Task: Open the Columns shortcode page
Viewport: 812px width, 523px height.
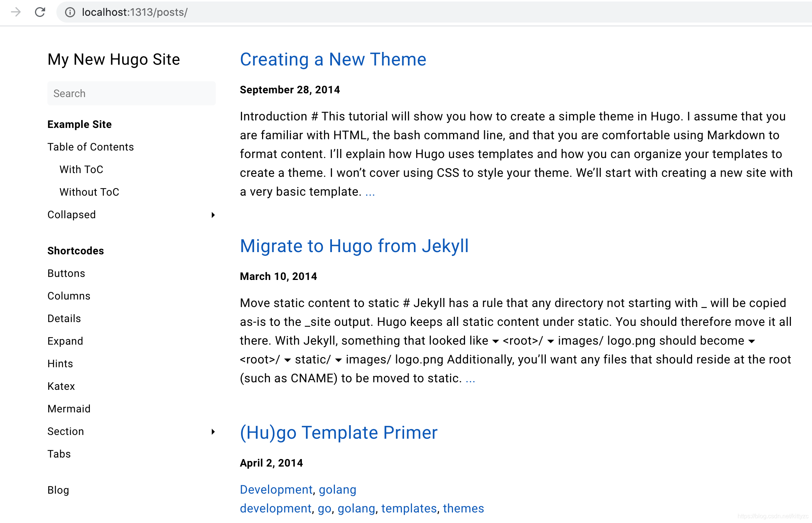Action: pos(69,296)
